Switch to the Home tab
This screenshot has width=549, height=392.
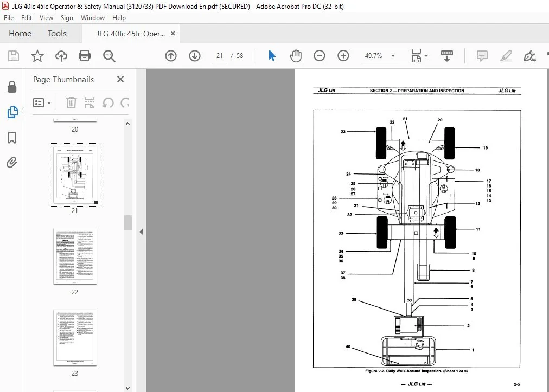[20, 34]
